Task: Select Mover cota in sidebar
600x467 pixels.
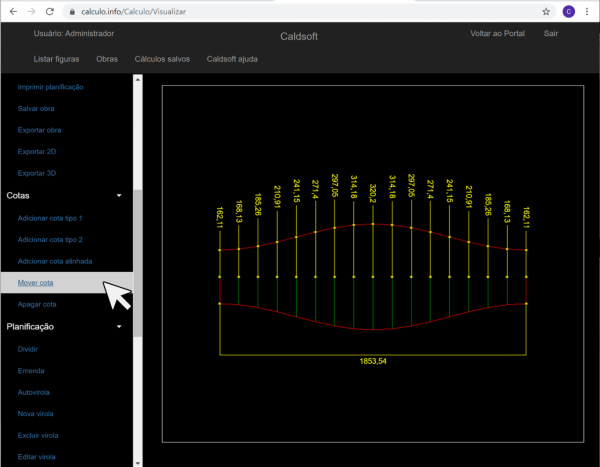Action: tap(36, 283)
